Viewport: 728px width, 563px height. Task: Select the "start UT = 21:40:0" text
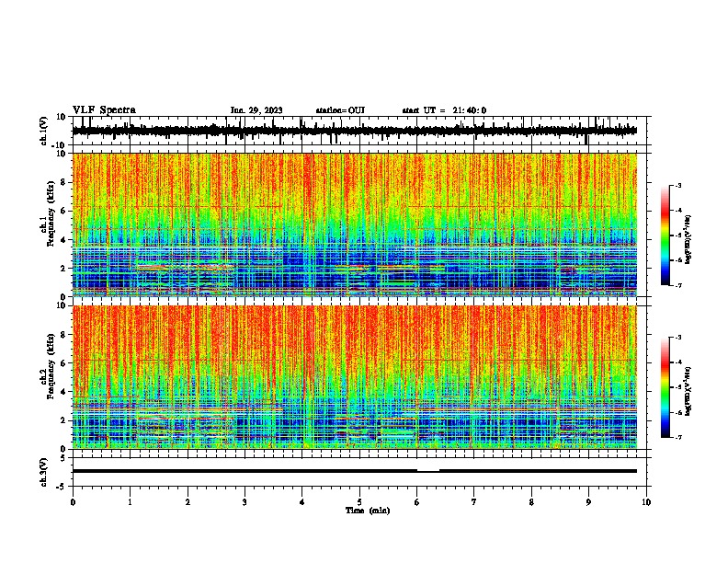pos(444,110)
